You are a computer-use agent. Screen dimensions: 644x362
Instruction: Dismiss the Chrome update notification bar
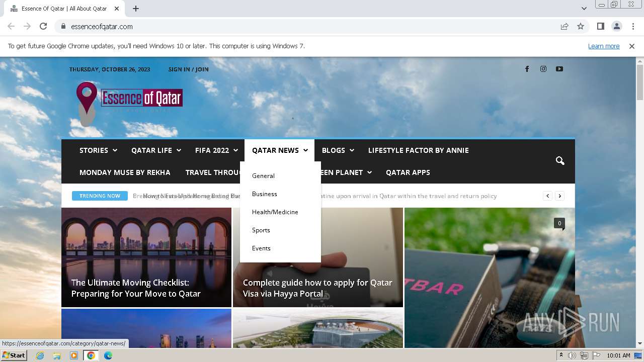632,46
